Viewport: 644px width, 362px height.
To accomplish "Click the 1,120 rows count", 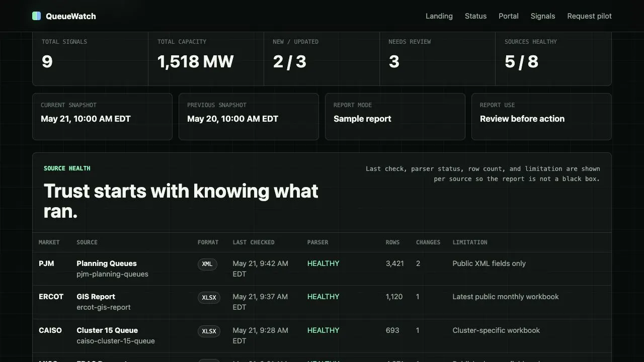I will pyautogui.click(x=394, y=297).
